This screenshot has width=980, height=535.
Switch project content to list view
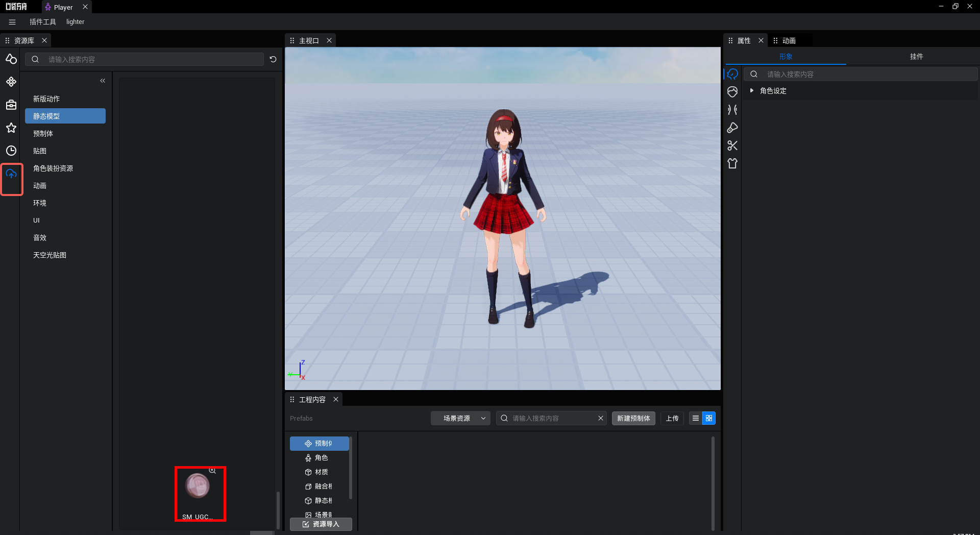point(696,418)
